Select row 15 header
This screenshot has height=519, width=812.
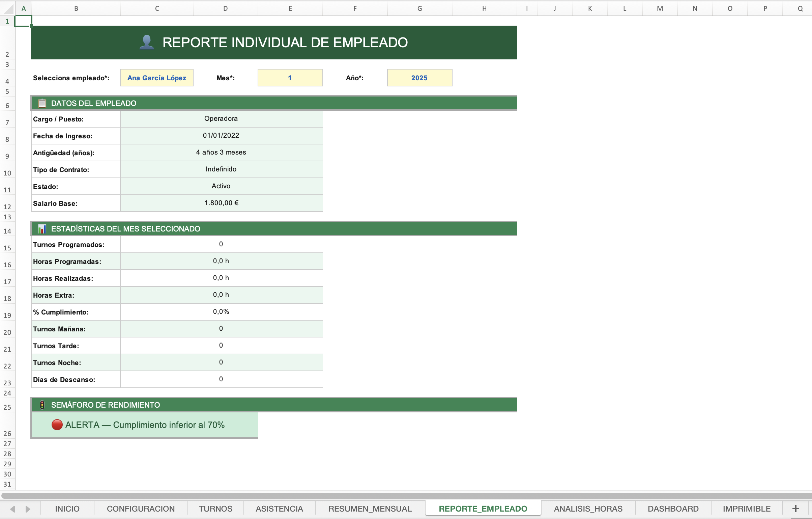pyautogui.click(x=7, y=244)
